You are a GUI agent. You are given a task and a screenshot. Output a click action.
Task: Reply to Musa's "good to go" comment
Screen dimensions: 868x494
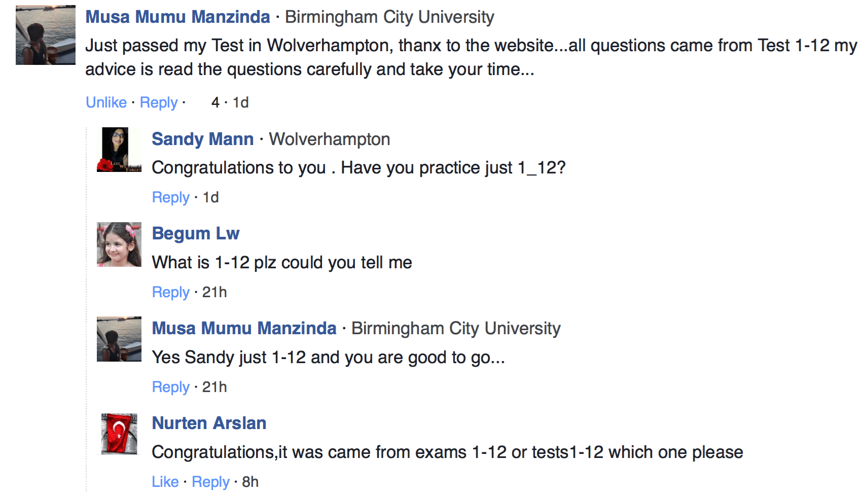(x=171, y=387)
